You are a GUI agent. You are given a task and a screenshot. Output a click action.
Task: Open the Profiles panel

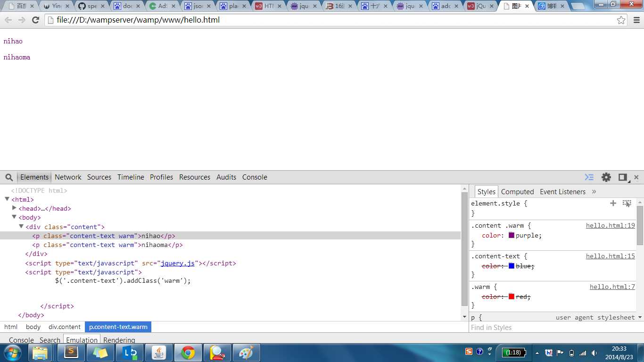click(161, 177)
